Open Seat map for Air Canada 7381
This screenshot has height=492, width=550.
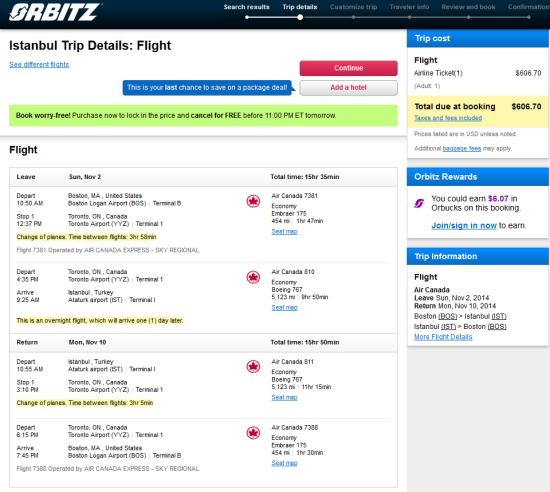(x=284, y=231)
